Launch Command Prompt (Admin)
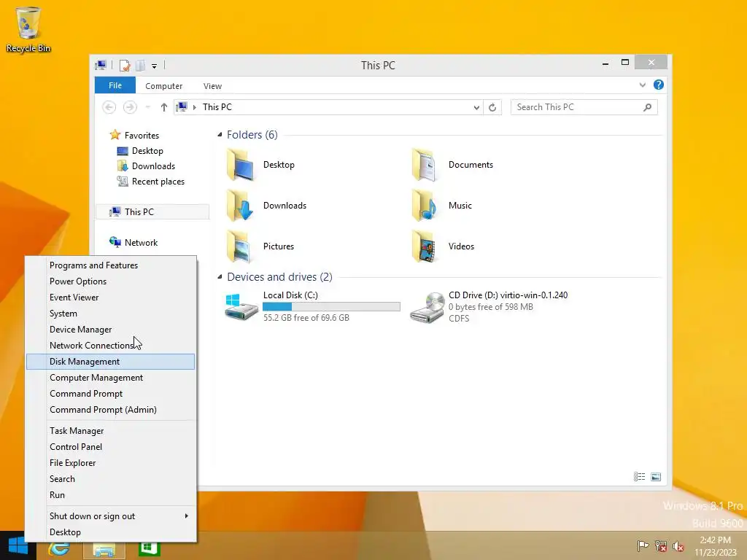Viewport: 747px width, 560px height. point(111,410)
